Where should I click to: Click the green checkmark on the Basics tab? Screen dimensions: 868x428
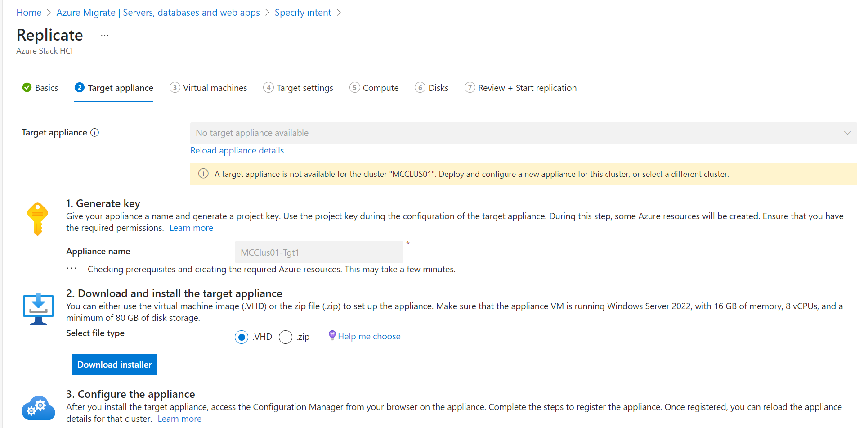coord(27,87)
